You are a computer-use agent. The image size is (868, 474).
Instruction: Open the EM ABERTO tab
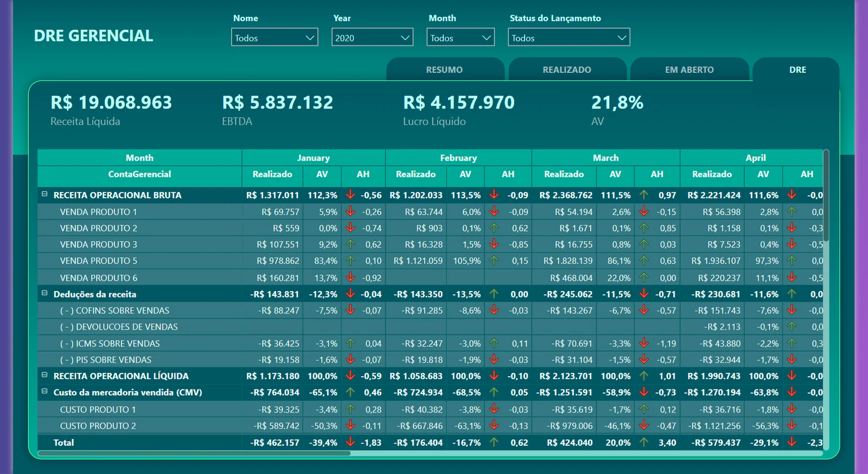tap(690, 69)
